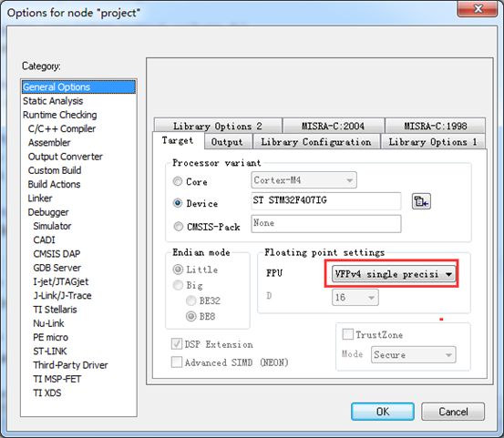504x438 pixels.
Task: Select Static Analysis category
Action: 53,101
